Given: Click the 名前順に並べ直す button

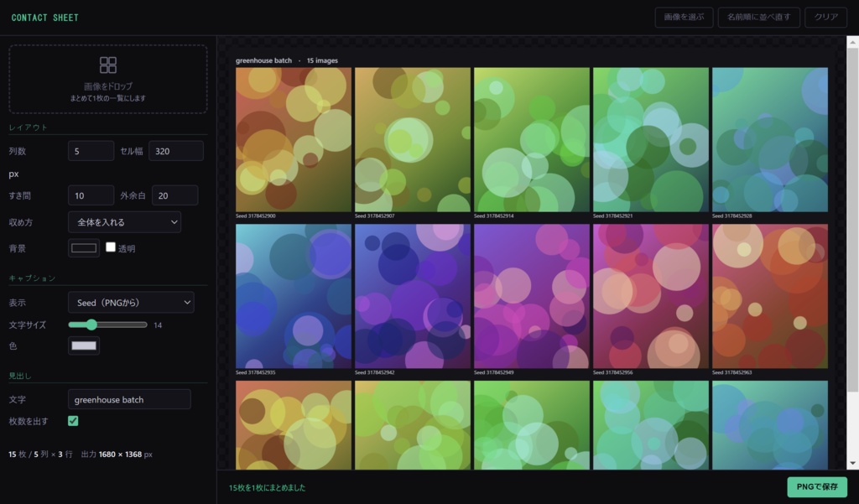Looking at the screenshot, I should click(x=758, y=17).
